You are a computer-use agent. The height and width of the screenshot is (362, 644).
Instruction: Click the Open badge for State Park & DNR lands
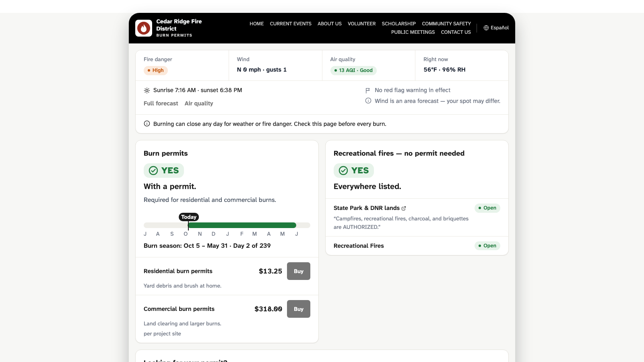pyautogui.click(x=487, y=208)
